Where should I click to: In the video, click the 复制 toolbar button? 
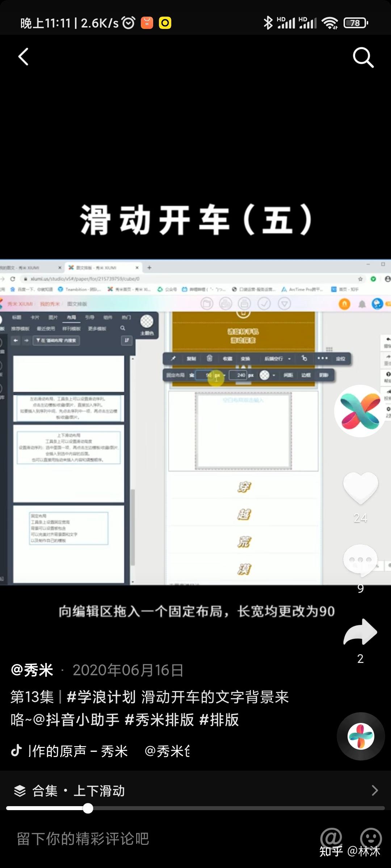191,358
